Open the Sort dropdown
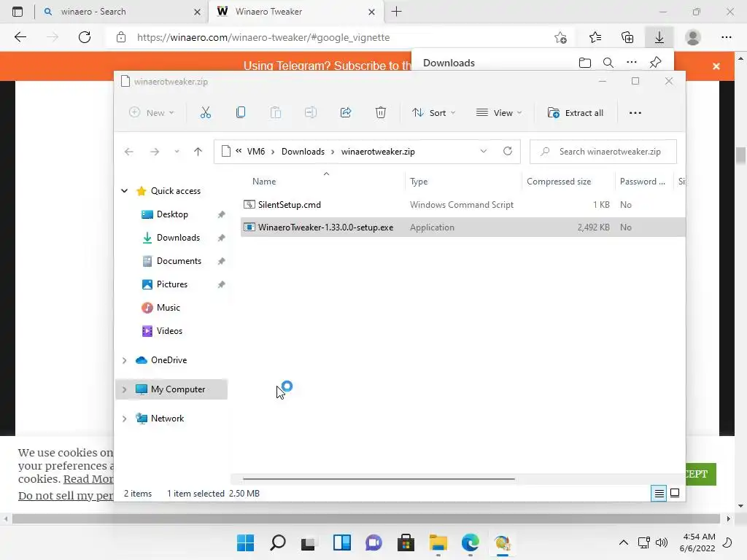747x560 pixels. (434, 113)
